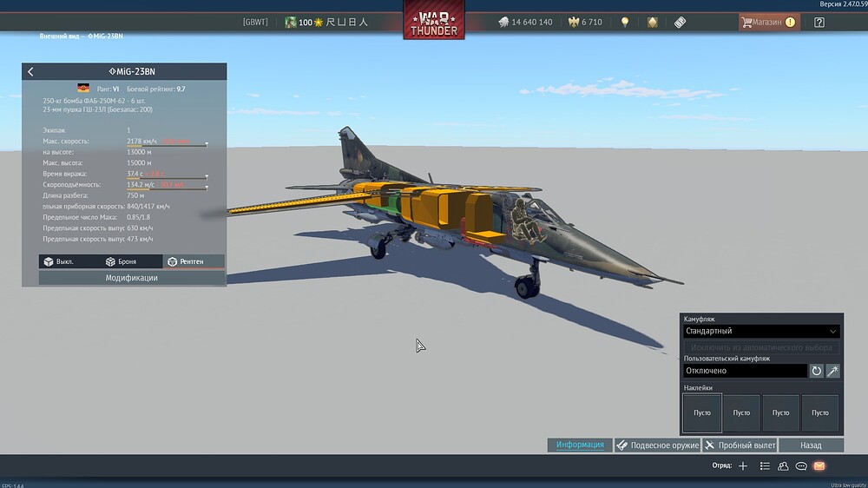Image resolution: width=868 pixels, height=488 pixels.
Task: Select the first Пусто decal slot
Action: coord(702,412)
